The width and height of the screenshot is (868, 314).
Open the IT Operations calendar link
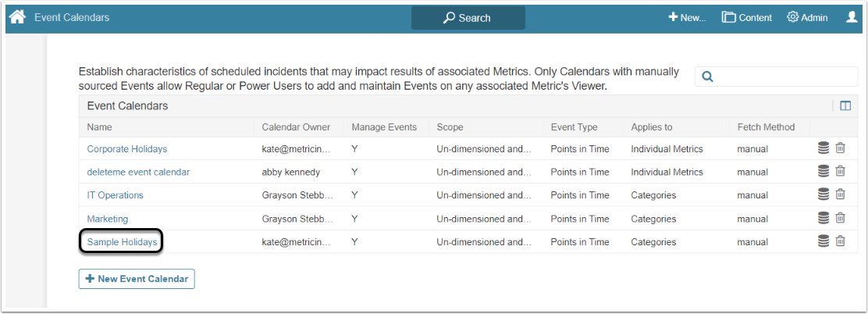(115, 195)
